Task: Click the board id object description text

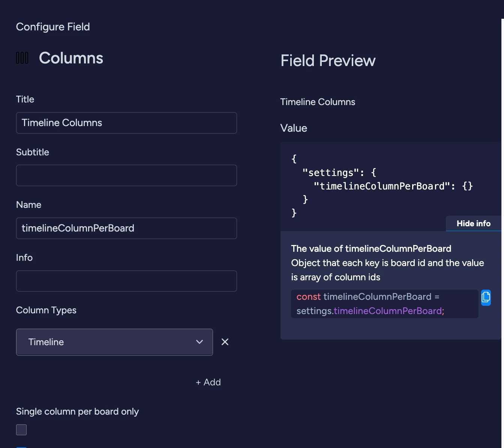Action: pos(387,270)
